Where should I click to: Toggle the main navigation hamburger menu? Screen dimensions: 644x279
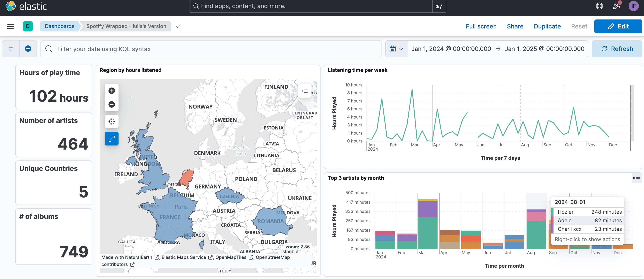10,26
